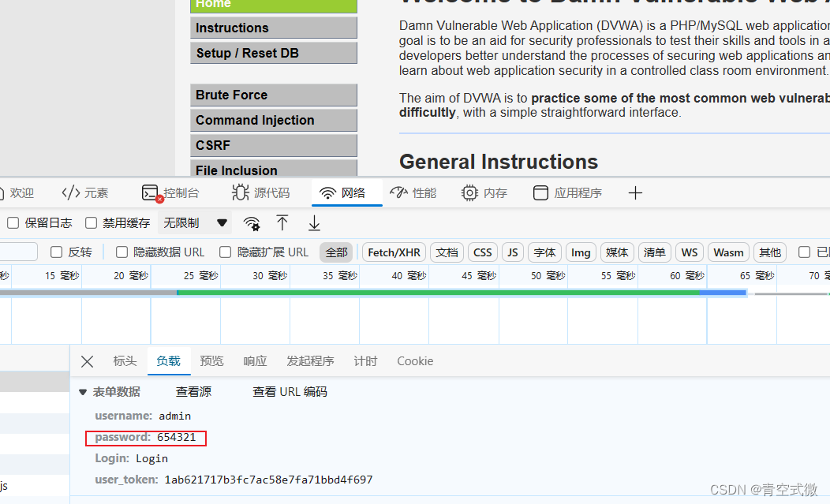Select the user_token value text
This screenshot has height=504, width=830.
pyautogui.click(x=268, y=480)
